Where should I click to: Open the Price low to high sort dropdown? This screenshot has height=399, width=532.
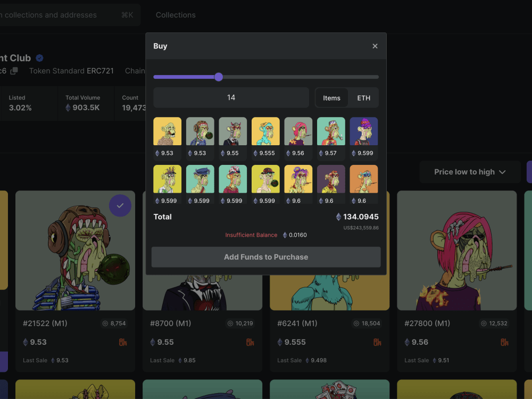click(470, 171)
